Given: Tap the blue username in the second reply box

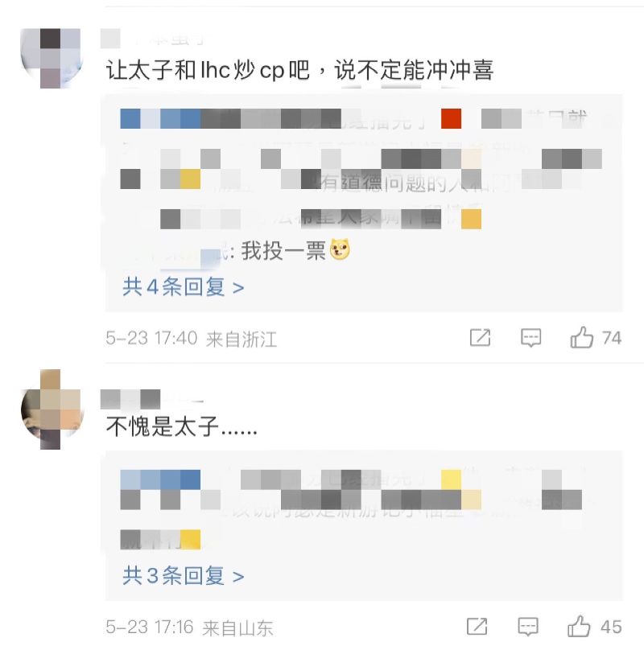Looking at the screenshot, I should point(160,479).
